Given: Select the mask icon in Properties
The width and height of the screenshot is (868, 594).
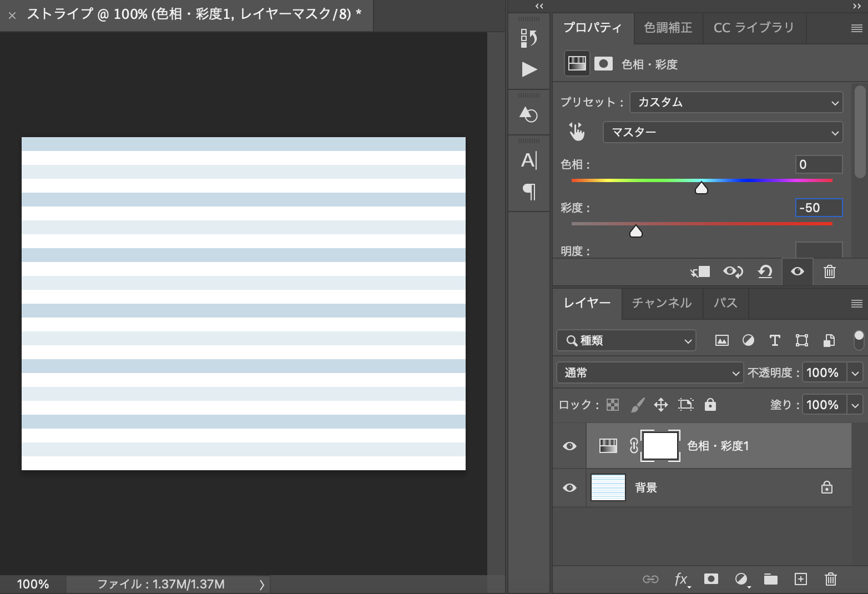Looking at the screenshot, I should (x=603, y=64).
